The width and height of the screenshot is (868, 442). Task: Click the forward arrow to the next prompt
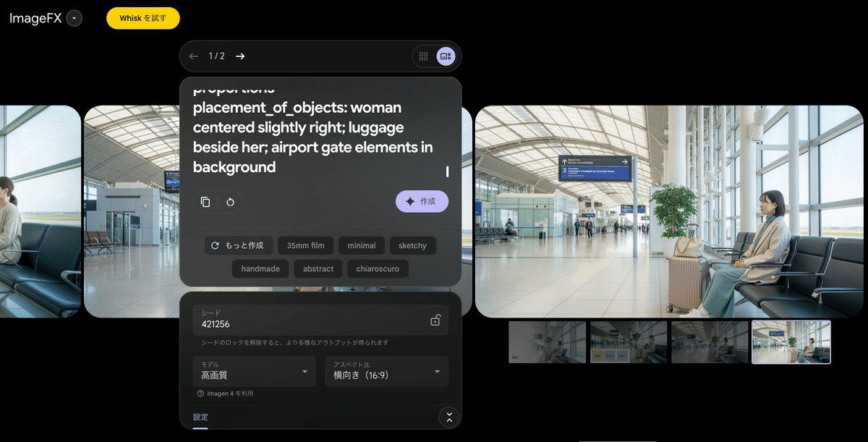click(240, 56)
